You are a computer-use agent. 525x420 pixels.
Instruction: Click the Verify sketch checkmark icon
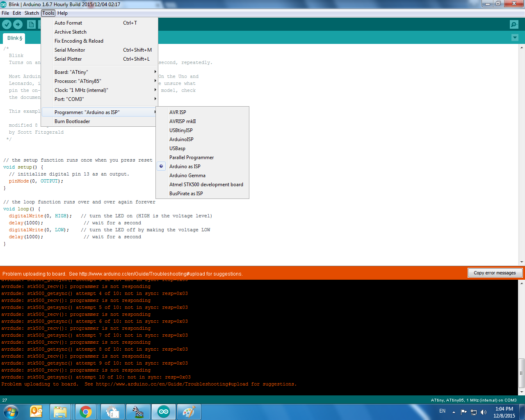point(7,25)
